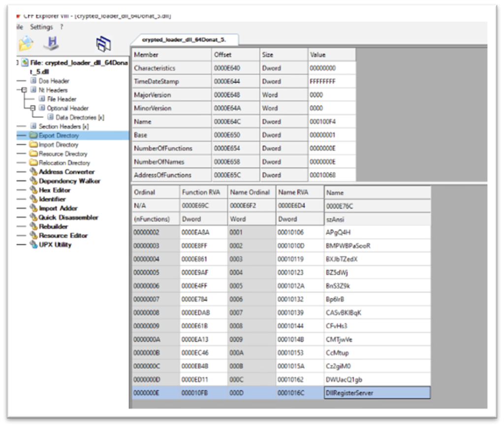Launch the Dependency Walker tool
This screenshot has width=504, height=427.
[x=69, y=181]
